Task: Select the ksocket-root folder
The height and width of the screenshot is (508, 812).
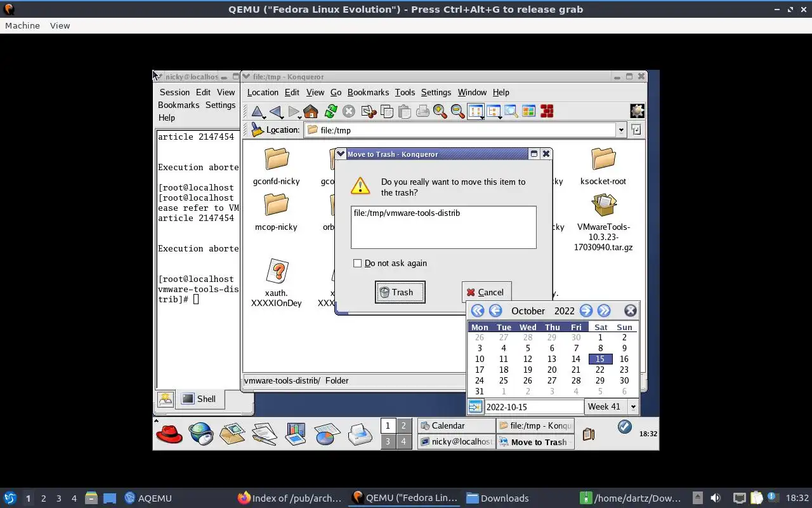Action: coord(603,167)
